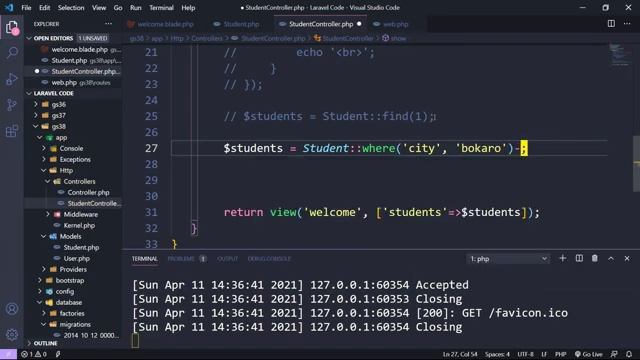Switch to welcome.blade.php editor tab

161,24
